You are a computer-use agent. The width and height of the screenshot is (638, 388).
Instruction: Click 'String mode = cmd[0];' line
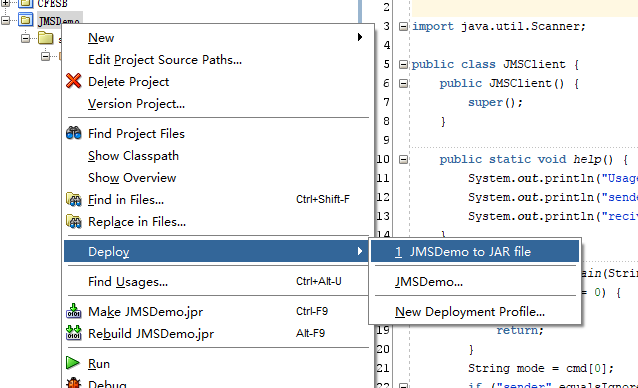(x=541, y=368)
